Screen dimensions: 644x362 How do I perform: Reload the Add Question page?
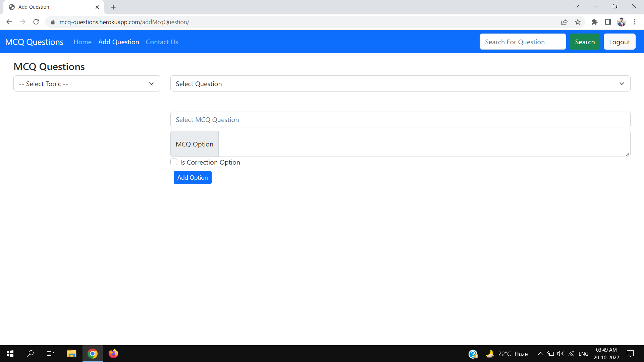(36, 22)
